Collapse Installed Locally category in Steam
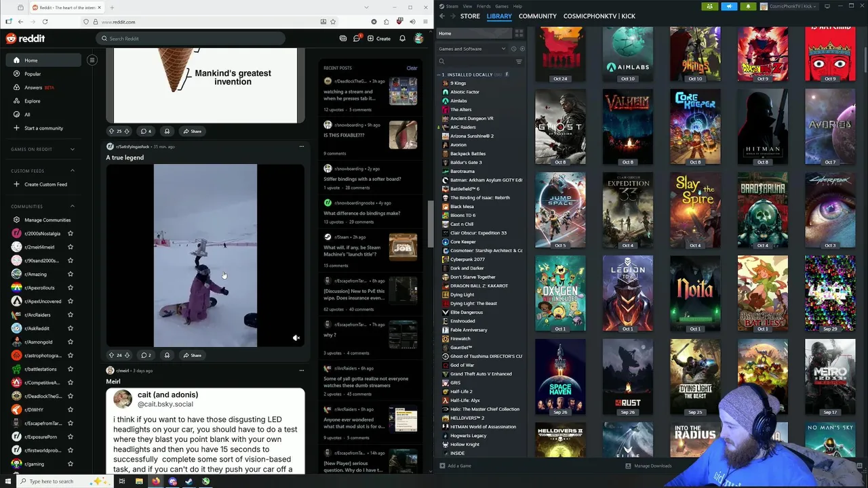Screen dimensions: 868x488 (x=439, y=75)
